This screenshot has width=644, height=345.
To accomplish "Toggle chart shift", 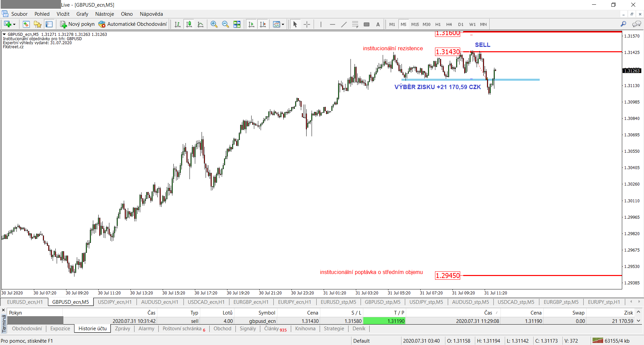I will [263, 24].
